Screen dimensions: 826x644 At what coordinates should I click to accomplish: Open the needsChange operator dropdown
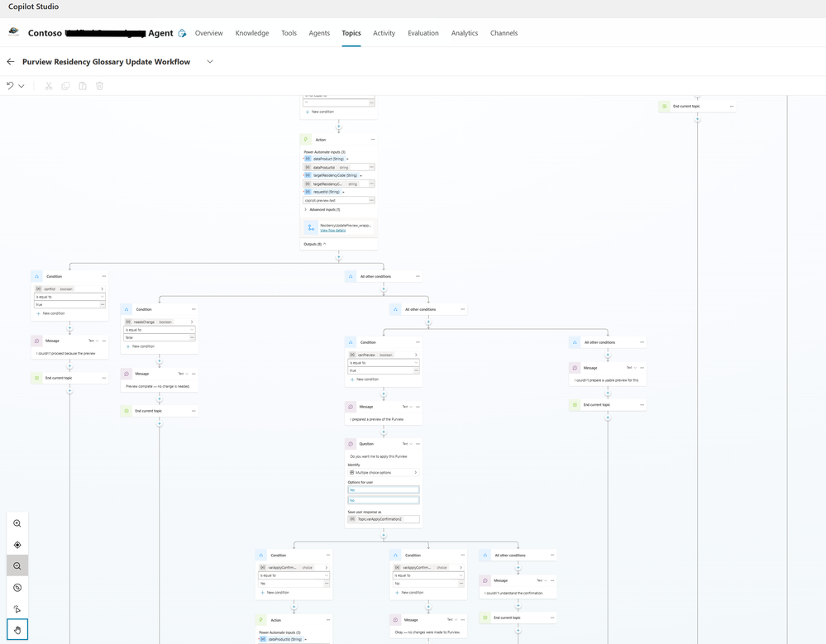(159, 330)
